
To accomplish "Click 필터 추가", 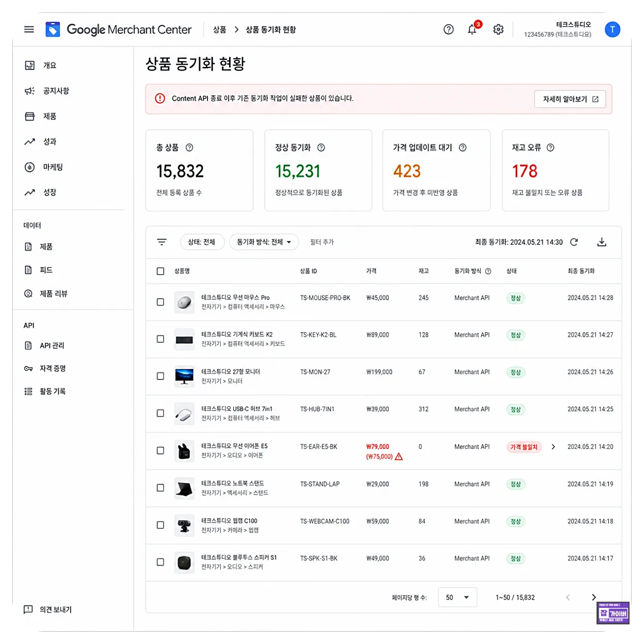I will pyautogui.click(x=322, y=242).
